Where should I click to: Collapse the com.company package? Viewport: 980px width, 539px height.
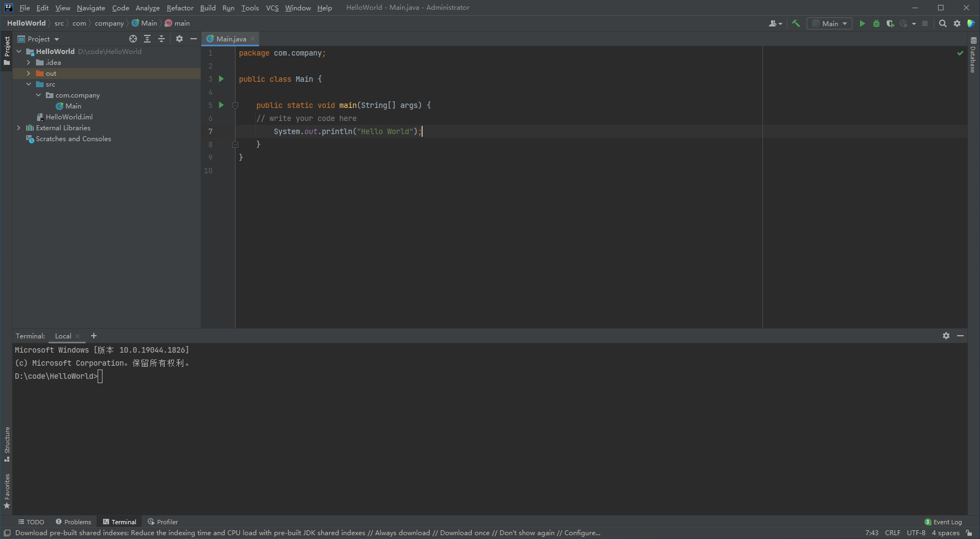tap(39, 95)
